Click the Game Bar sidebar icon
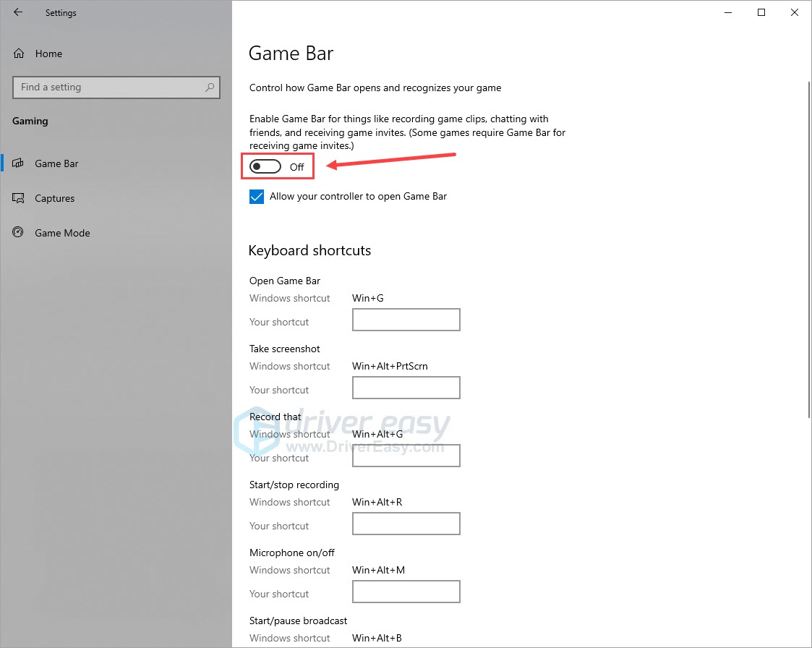Screen dimensions: 812x648 (x=20, y=163)
